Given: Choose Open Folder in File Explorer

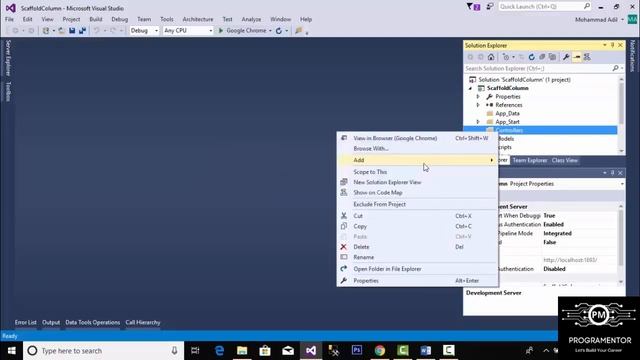Looking at the screenshot, I should click(x=417, y=269).
